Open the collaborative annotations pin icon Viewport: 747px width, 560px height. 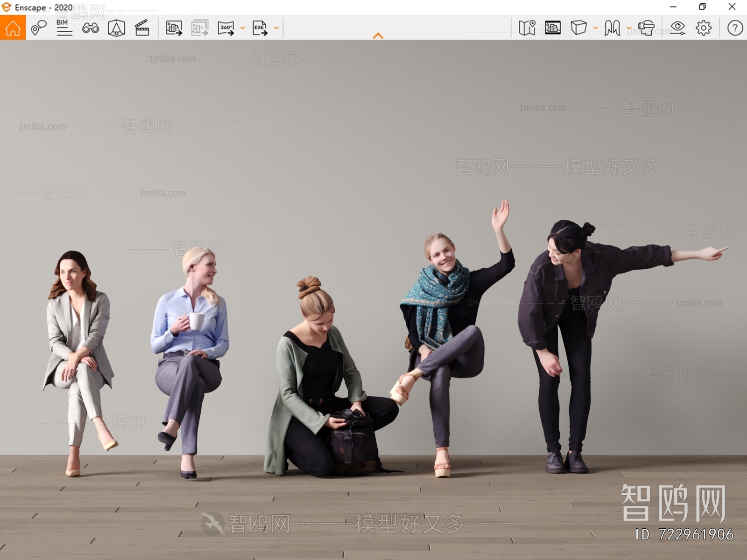pyautogui.click(x=38, y=28)
